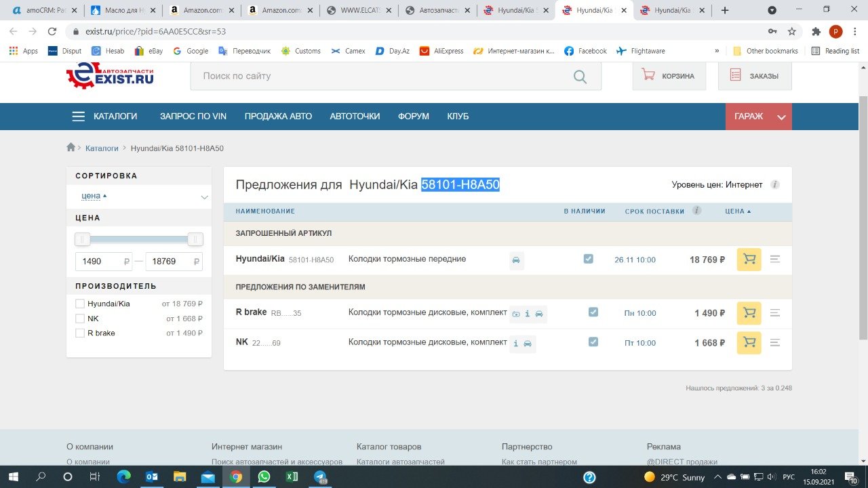Toggle in-stock checkbox for NK row
The image size is (868, 488).
[593, 342]
